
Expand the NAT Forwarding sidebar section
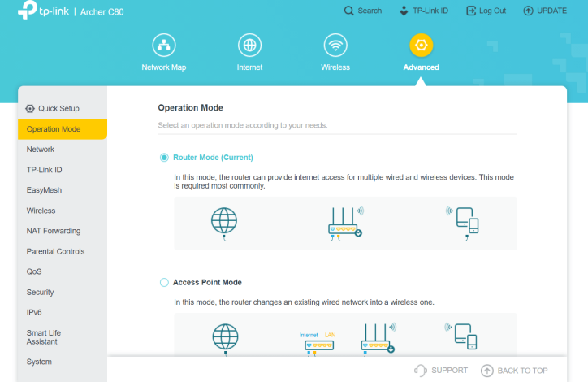tap(54, 231)
